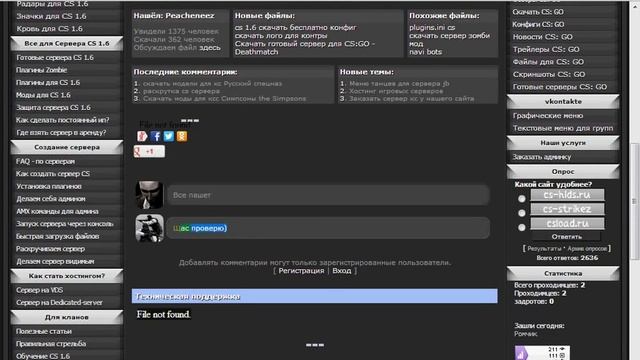The height and width of the screenshot is (360, 640).
Task: Open the 'Как стать хостингом?' section header
Action: 67,276
